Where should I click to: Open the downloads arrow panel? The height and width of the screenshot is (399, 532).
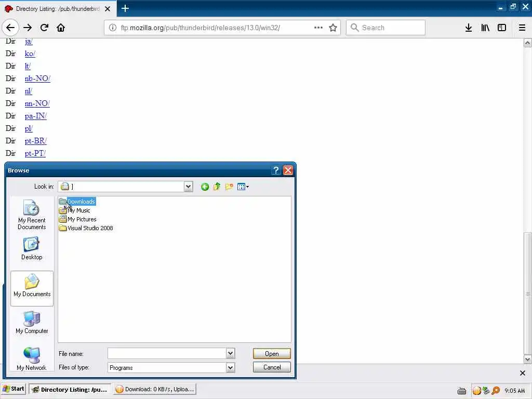[x=469, y=28]
